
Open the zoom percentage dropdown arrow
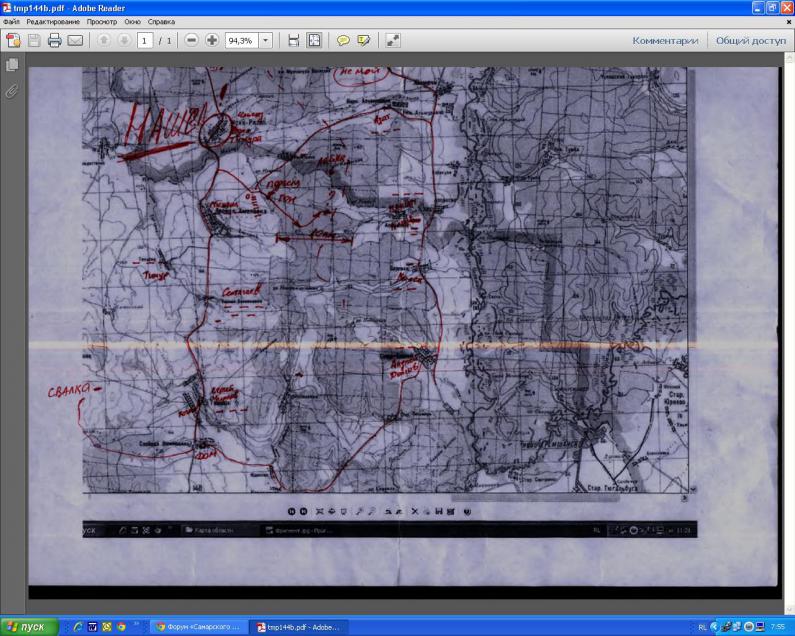(x=266, y=40)
